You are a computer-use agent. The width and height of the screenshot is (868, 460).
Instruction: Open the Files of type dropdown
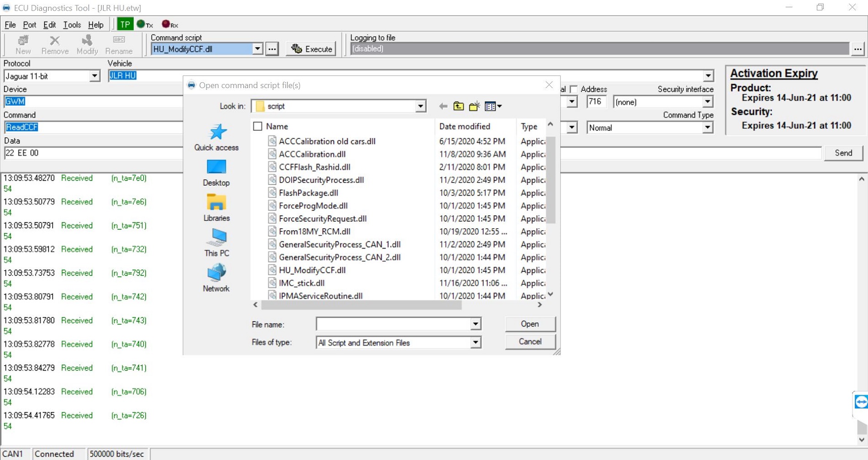(x=475, y=343)
